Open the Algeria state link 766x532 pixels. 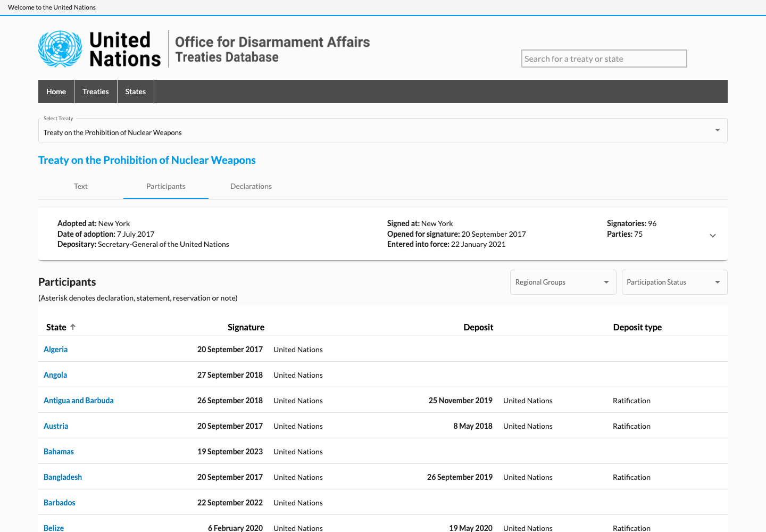tap(55, 350)
